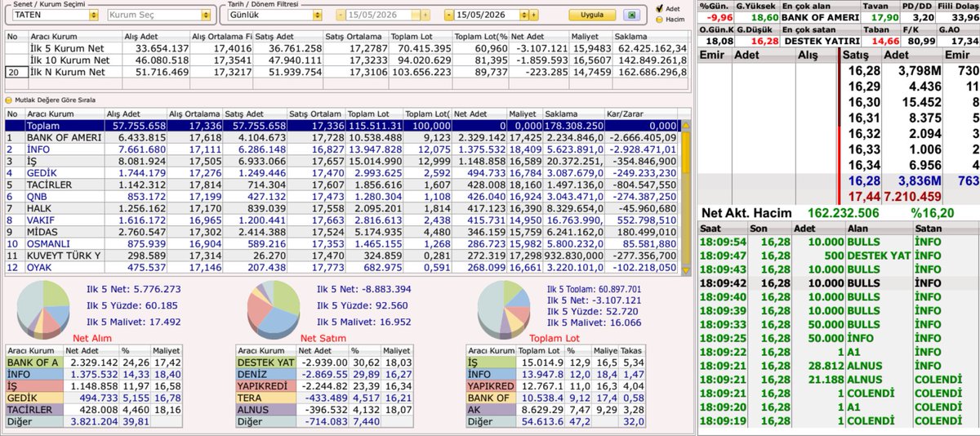Click the Uygula apply button
Image resolution: width=980 pixels, height=436 pixels.
click(x=592, y=16)
